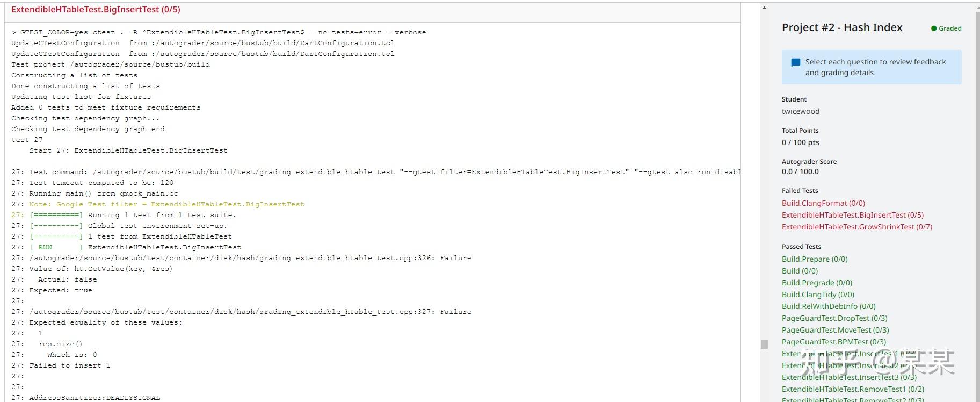
Task: View PageGuardTest.DropTest (0/3) details
Action: pos(834,318)
